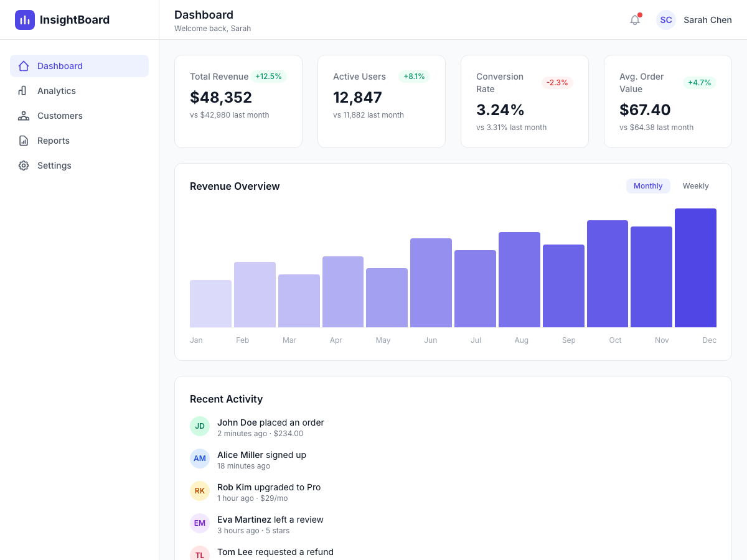Click the JD avatar for John Doe
The width and height of the screenshot is (747, 560).
click(x=200, y=426)
